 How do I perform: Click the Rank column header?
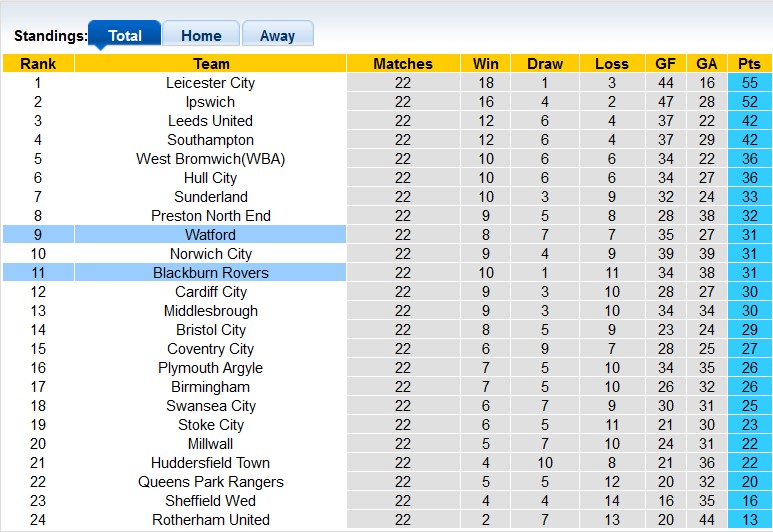pos(38,64)
